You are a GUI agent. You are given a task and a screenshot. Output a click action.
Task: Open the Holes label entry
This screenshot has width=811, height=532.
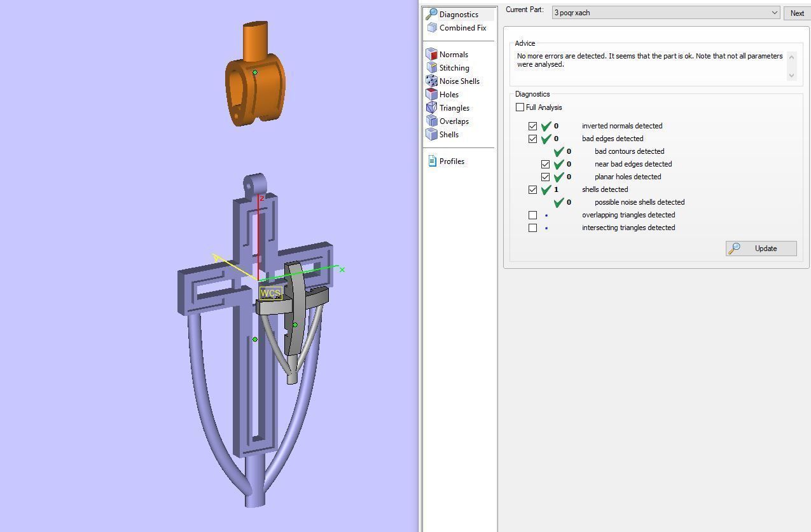(x=448, y=95)
